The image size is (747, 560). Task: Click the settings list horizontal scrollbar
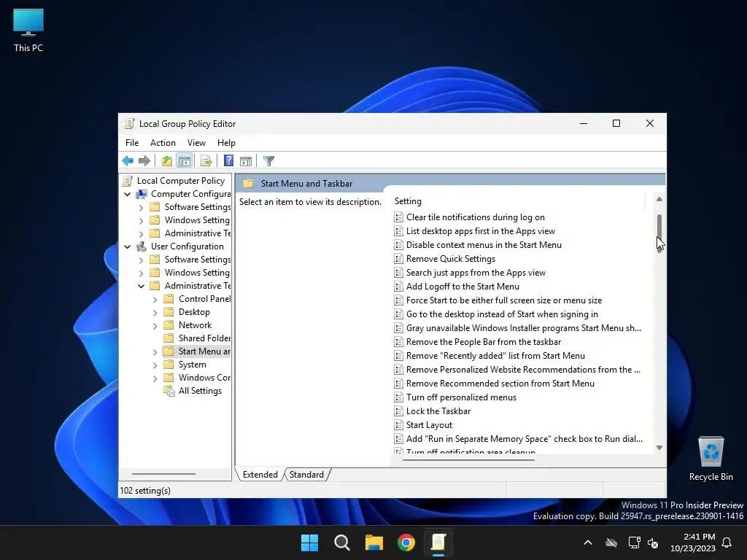(469, 460)
